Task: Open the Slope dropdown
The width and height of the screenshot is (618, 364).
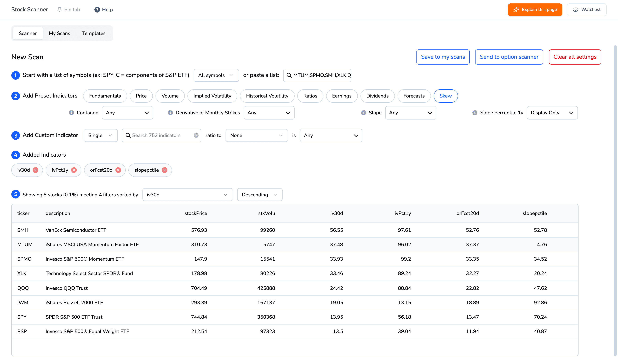Action: pos(410,113)
